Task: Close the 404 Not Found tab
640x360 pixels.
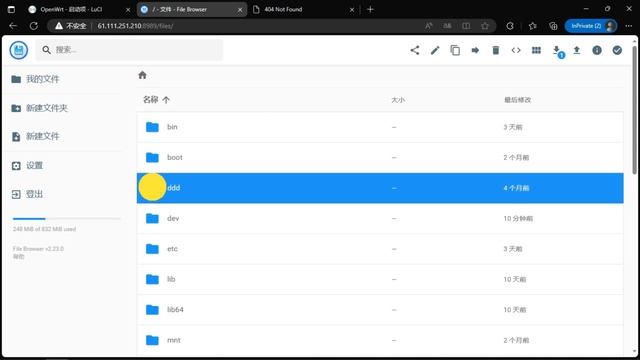Action: pyautogui.click(x=352, y=9)
